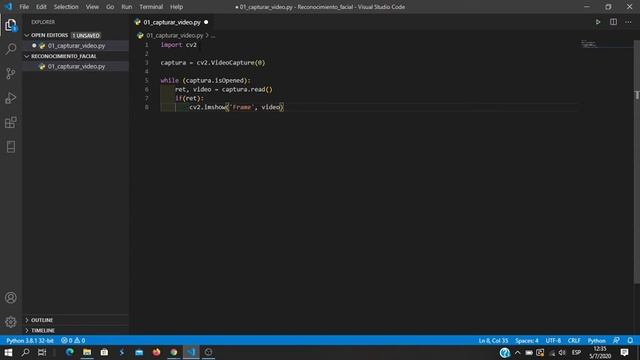
Task: Click the bottom-most view icon below Extensions
Action: click(x=11, y=147)
